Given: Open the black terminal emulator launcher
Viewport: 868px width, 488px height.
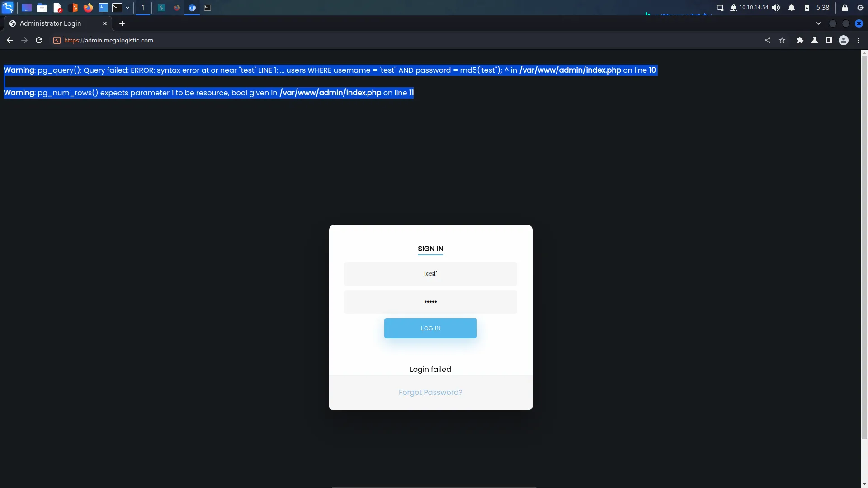Looking at the screenshot, I should (117, 8).
